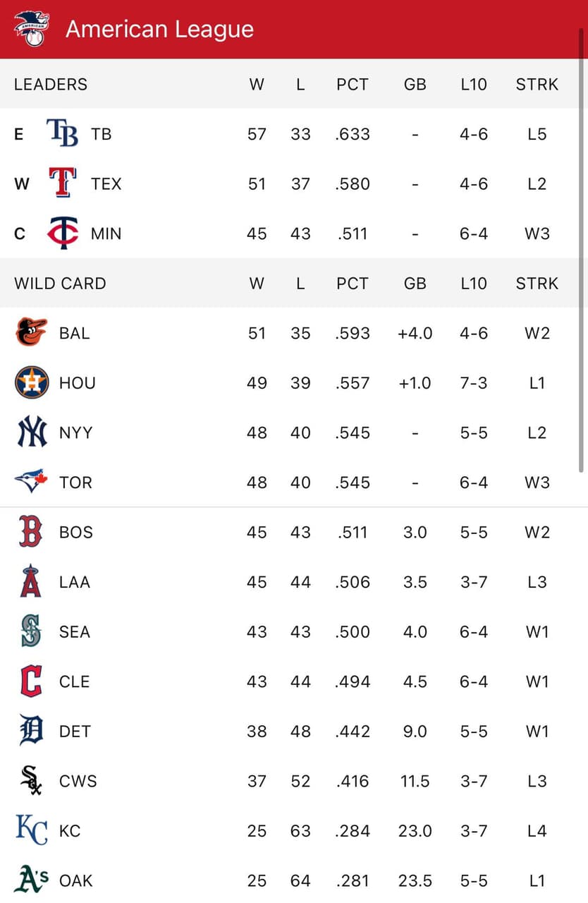Open the Los Angeles Angels logo

31,581
